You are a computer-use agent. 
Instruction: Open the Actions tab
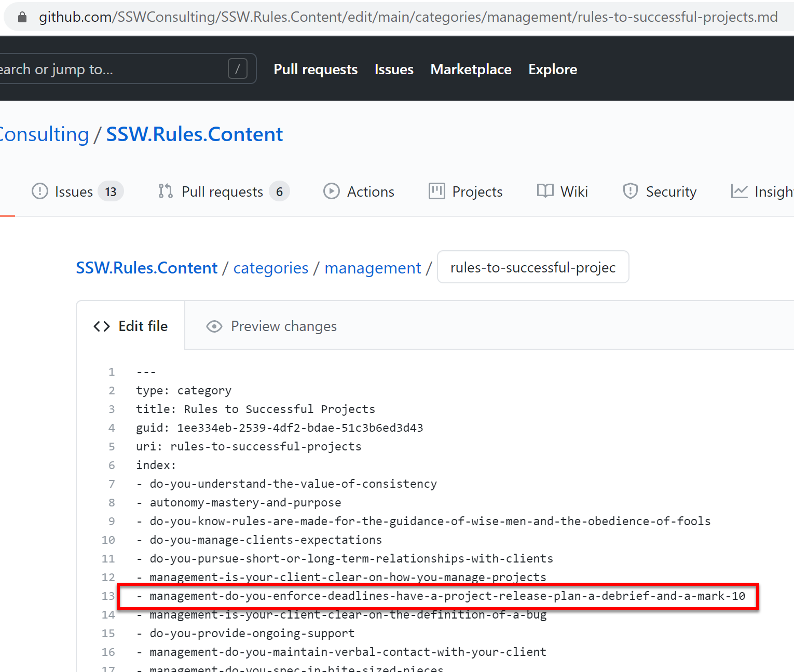[359, 191]
